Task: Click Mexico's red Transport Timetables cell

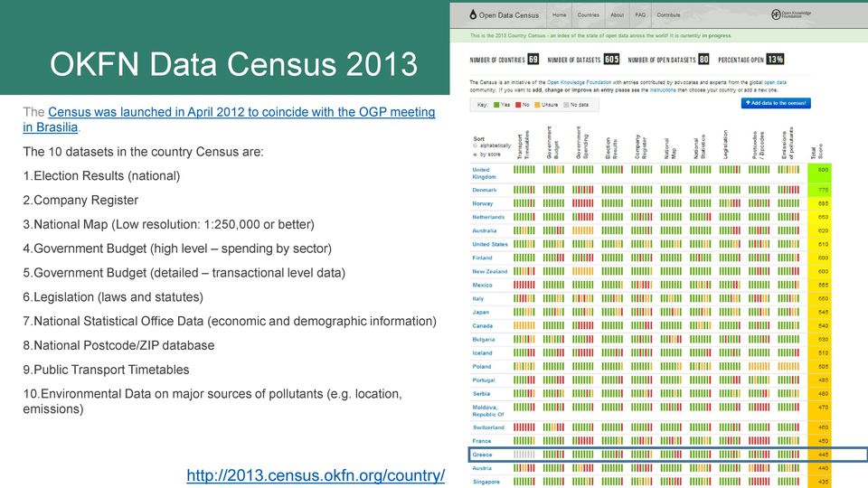Action: click(524, 285)
